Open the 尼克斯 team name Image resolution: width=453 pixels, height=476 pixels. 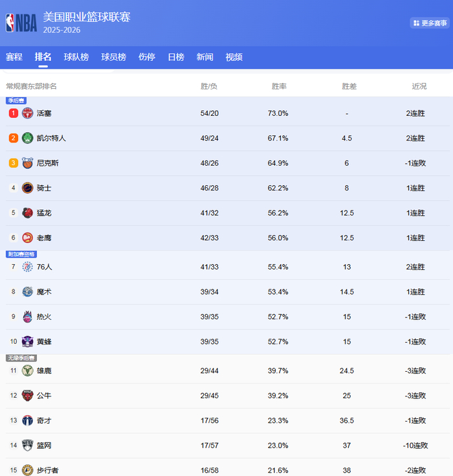point(48,163)
